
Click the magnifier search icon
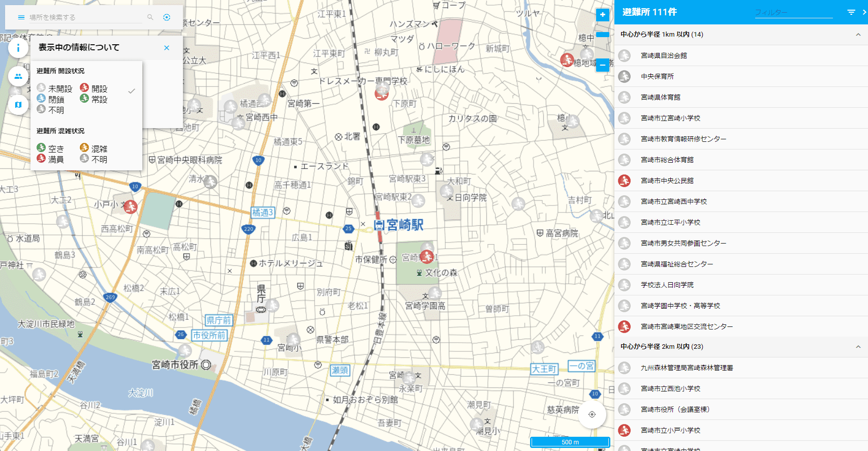click(150, 17)
